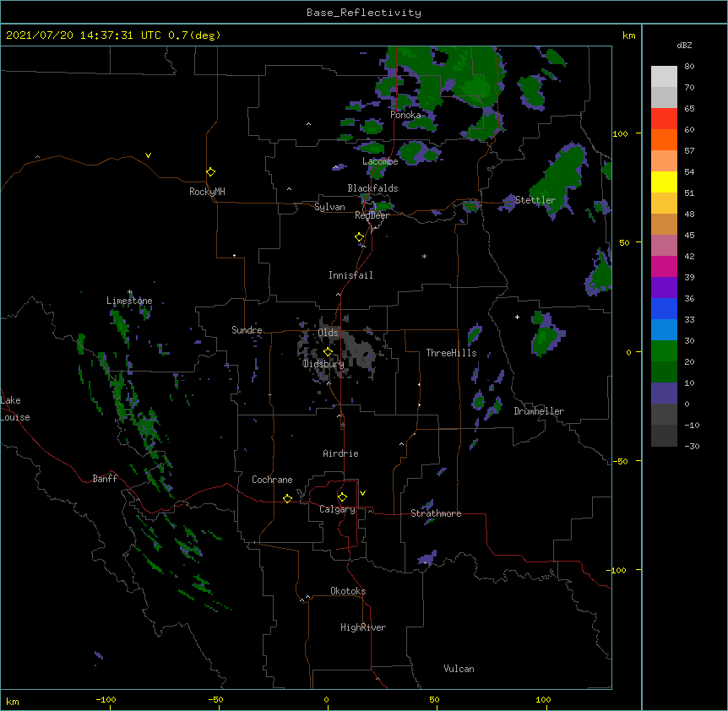Click the 0 tick on bottom axis
Screen dimensions: 728x711
[x=326, y=699]
